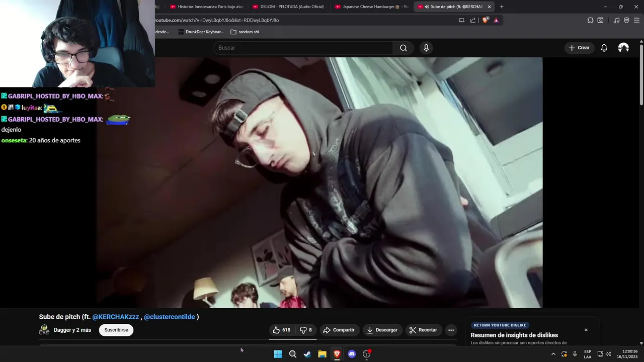Switch to Historias Innecesarias tab
The image size is (644, 362).
[207, 7]
